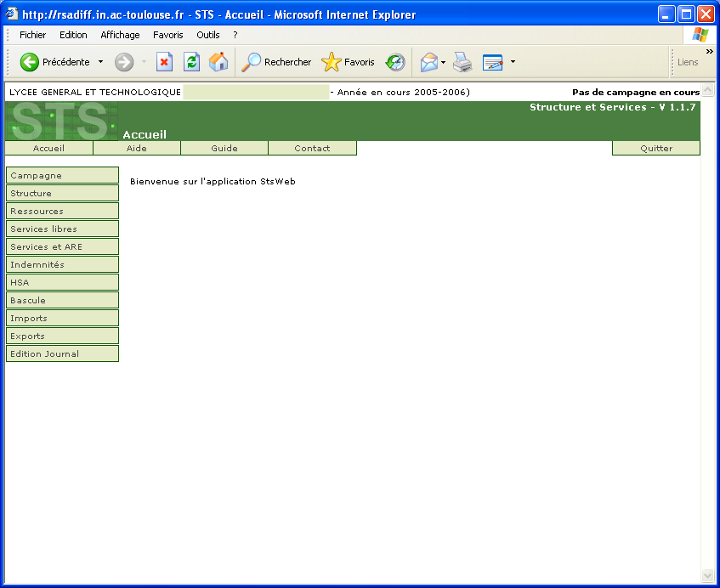This screenshot has width=720, height=588.
Task: Click the edit page toolbar icon
Action: pos(493,62)
